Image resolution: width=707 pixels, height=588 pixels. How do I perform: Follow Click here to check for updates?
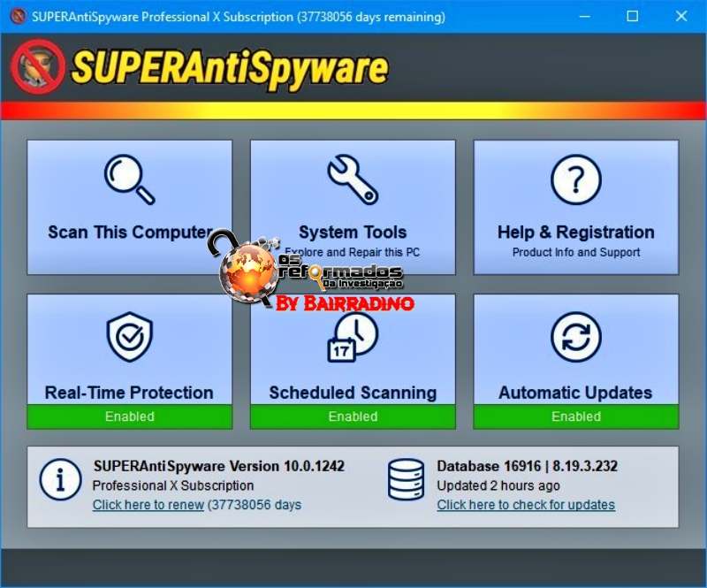tap(526, 505)
